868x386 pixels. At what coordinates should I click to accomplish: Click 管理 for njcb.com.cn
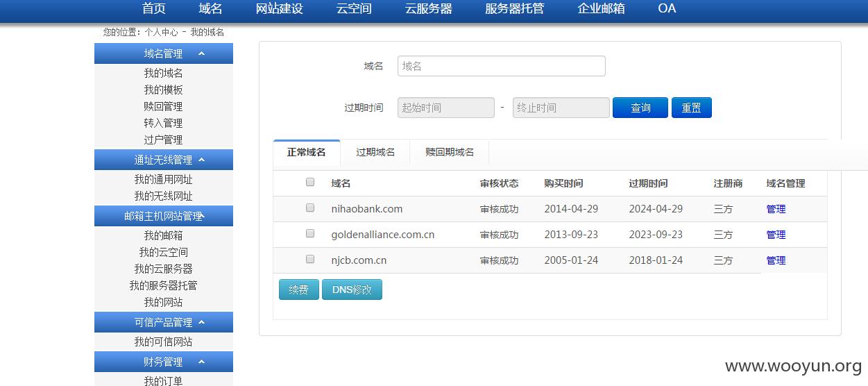tap(776, 260)
